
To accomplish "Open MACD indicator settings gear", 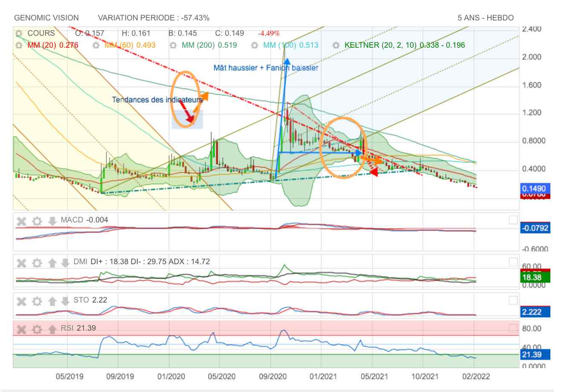I will [37, 221].
